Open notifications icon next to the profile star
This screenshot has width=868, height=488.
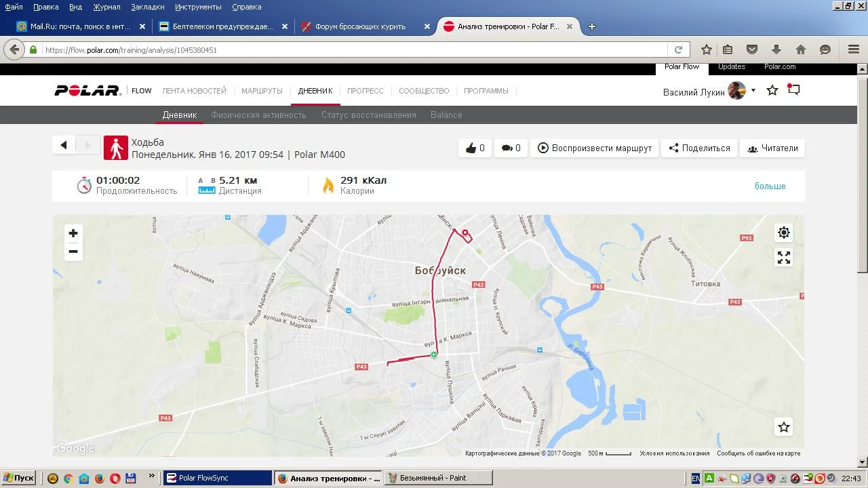(x=793, y=90)
